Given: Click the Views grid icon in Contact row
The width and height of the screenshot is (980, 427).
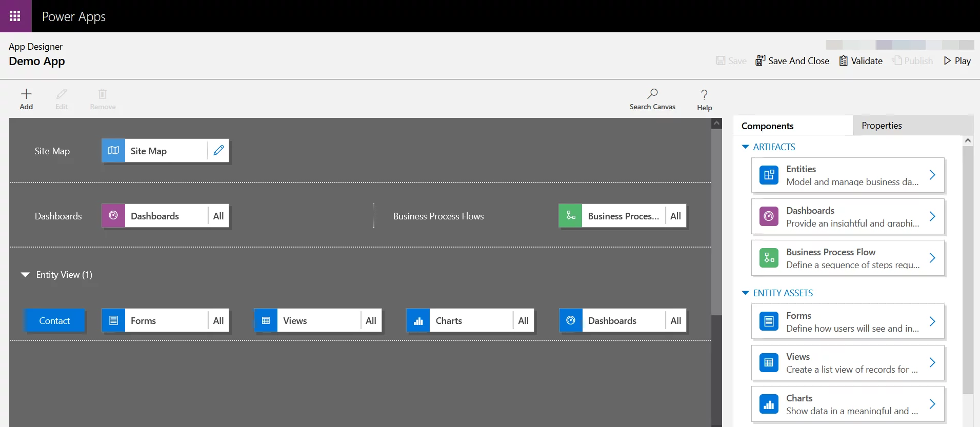Looking at the screenshot, I should [x=266, y=320].
